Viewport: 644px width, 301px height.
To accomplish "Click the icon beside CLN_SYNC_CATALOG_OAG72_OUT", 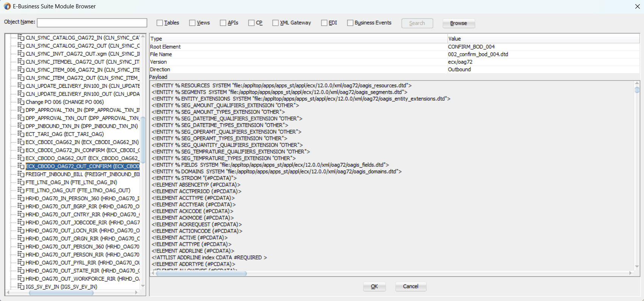I will (x=21, y=45).
